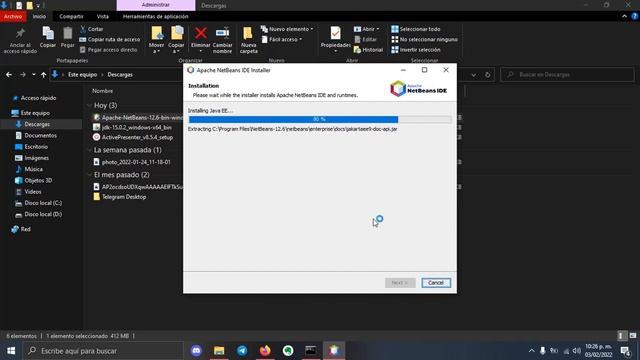640x360 pixels.
Task: Click Editar in the ribbon
Action: tap(366, 40)
